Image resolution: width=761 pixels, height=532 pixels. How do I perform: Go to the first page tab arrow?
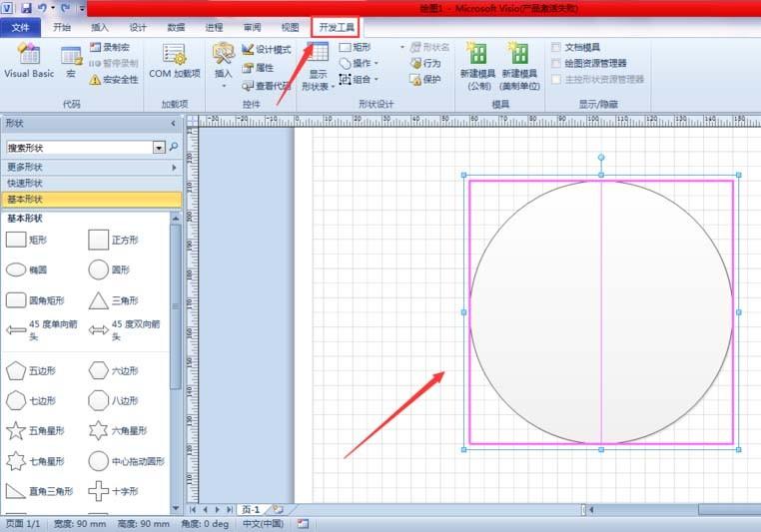193,509
